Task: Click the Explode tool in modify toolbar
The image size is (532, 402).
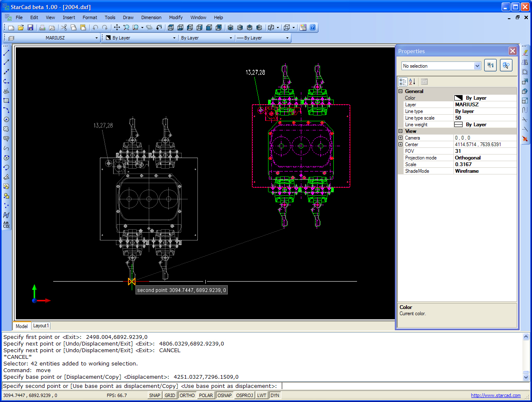Action: click(525, 139)
